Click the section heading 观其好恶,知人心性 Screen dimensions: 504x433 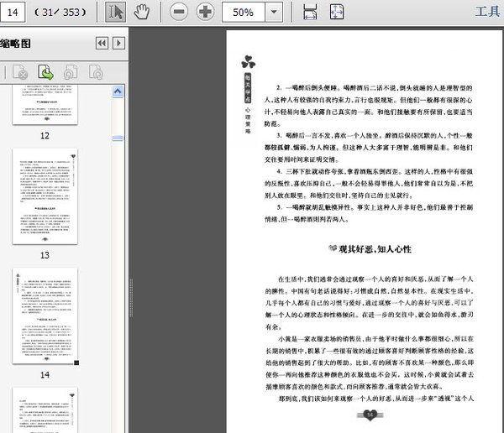tap(375, 249)
